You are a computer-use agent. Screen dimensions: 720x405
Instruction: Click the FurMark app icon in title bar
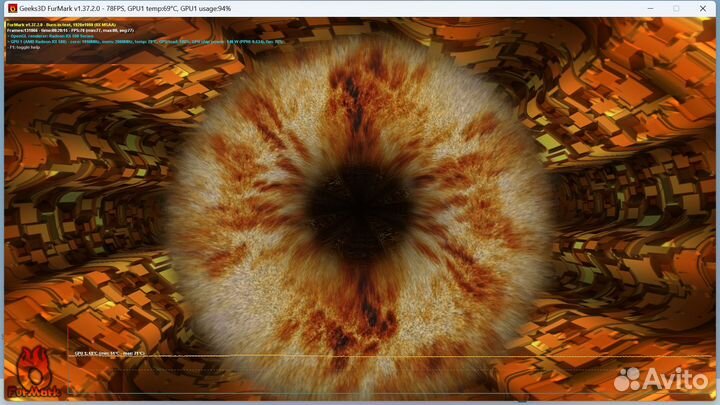[x=12, y=8]
